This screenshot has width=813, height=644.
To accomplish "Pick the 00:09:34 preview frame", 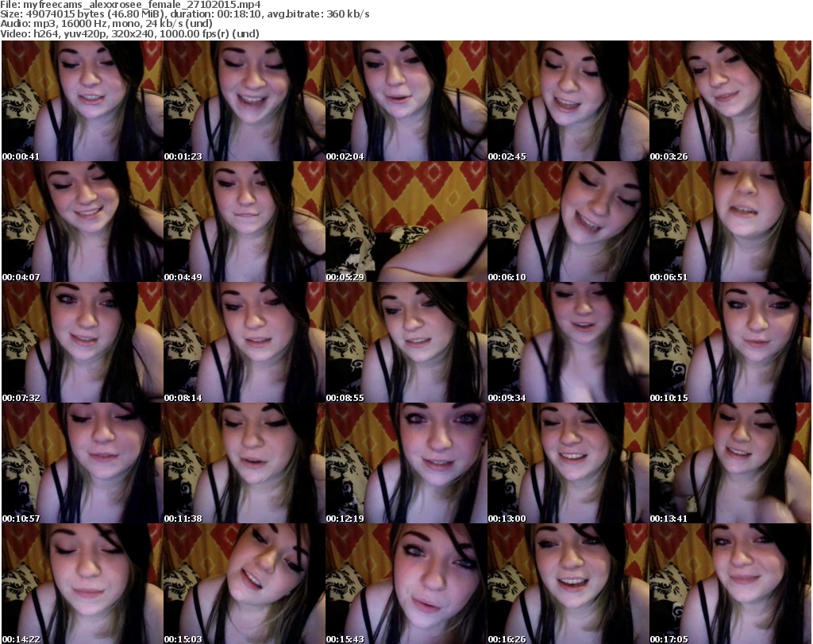I will click(x=568, y=342).
